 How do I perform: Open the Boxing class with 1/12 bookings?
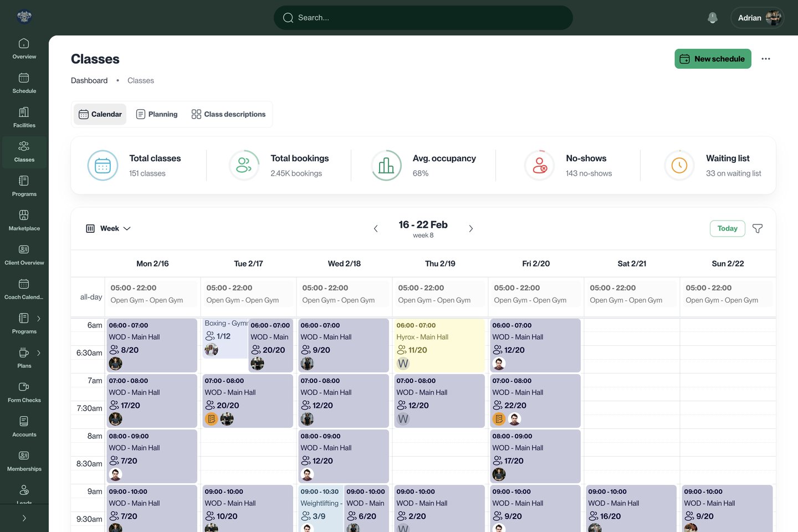(x=225, y=338)
